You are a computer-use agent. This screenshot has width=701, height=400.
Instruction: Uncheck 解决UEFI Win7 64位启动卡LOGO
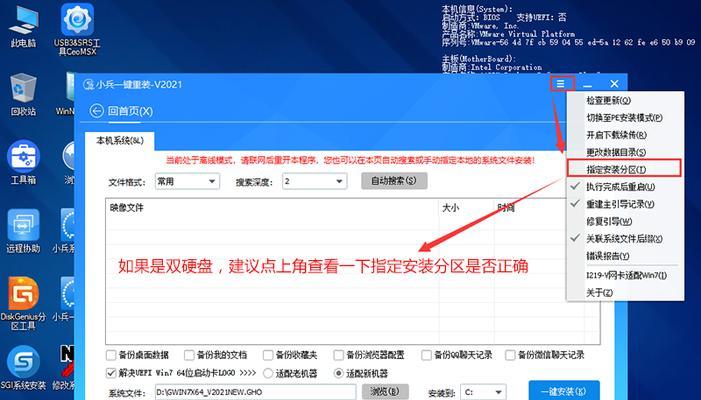pyautogui.click(x=111, y=373)
